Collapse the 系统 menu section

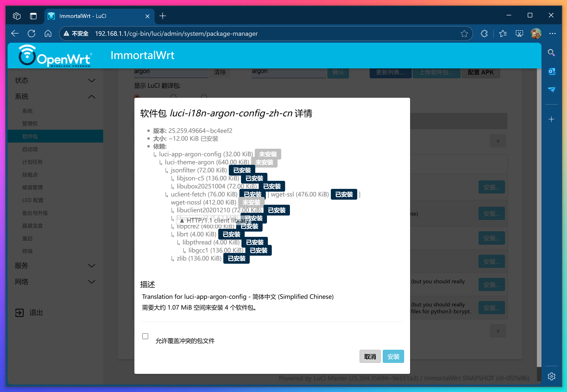click(x=55, y=97)
